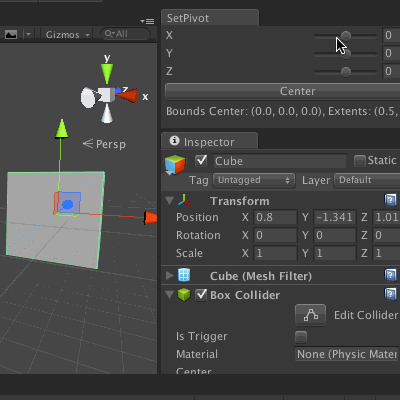The height and width of the screenshot is (400, 400).
Task: Toggle the Cube active checkbox
Action: point(201,161)
